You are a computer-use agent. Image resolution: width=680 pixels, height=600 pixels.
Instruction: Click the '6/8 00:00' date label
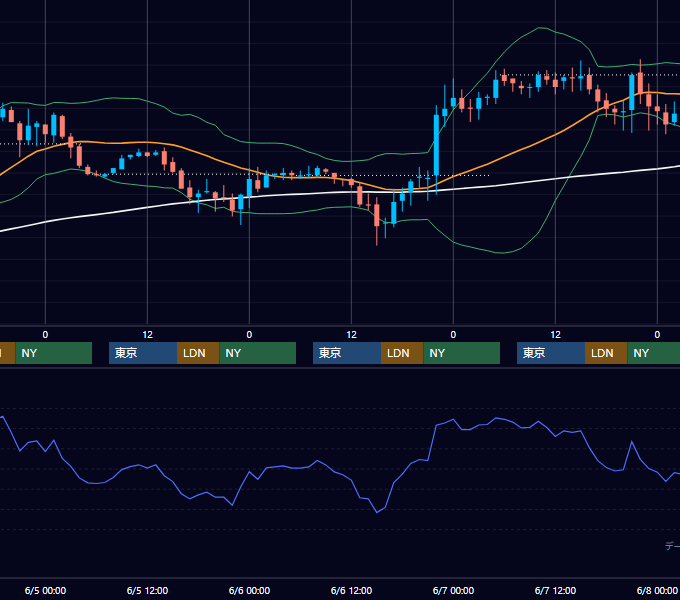[657, 590]
